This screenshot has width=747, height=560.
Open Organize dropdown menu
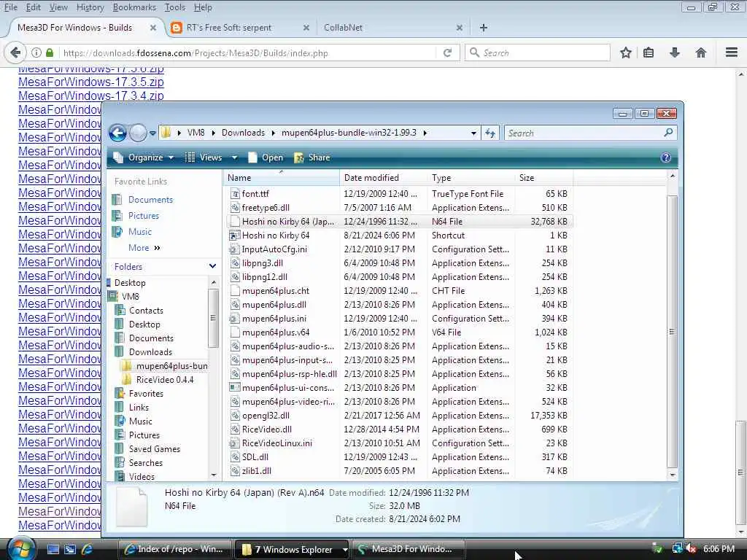[x=144, y=157]
